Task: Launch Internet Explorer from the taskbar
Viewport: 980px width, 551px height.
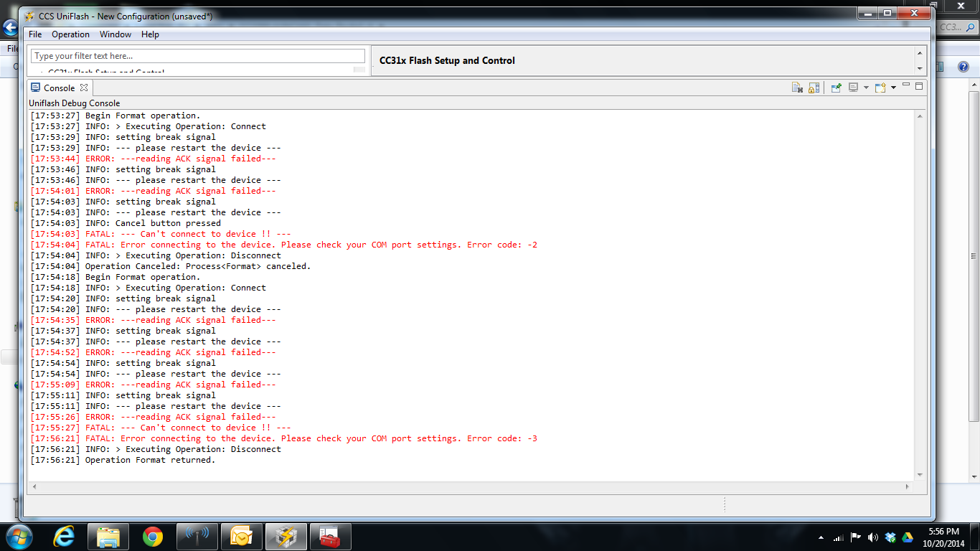Action: point(64,537)
